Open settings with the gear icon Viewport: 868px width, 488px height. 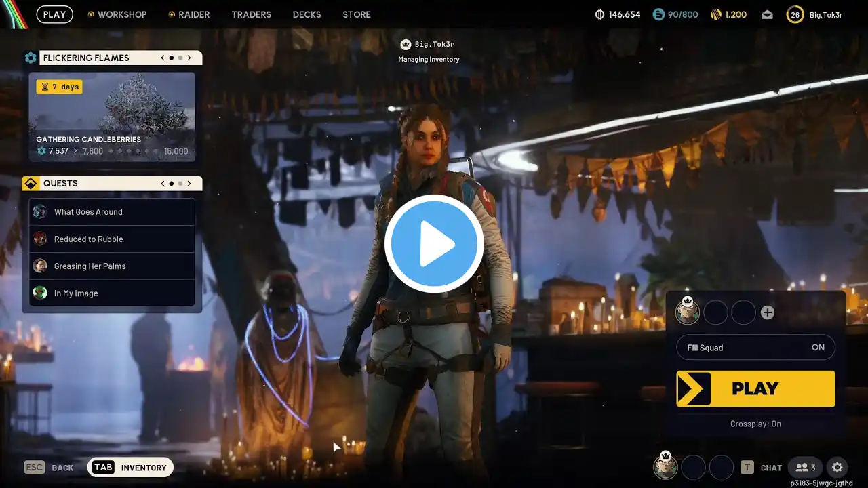[837, 467]
